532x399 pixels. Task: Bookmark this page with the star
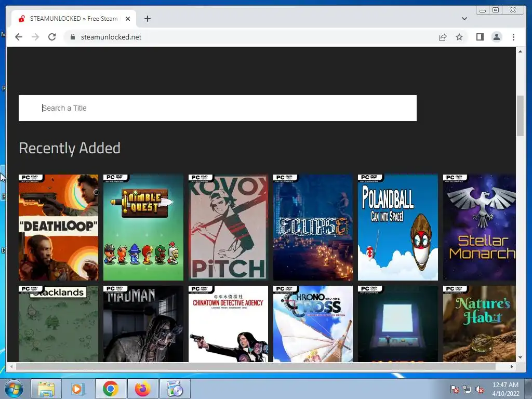459,37
